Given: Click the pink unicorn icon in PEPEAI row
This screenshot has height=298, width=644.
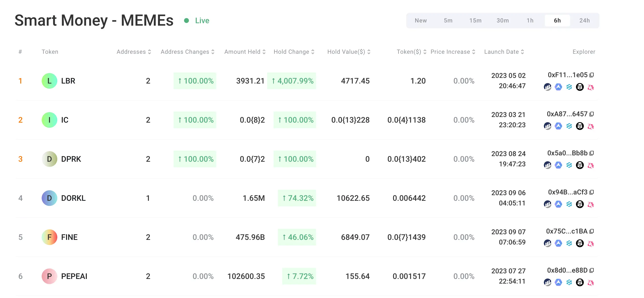Looking at the screenshot, I should click(x=591, y=282).
